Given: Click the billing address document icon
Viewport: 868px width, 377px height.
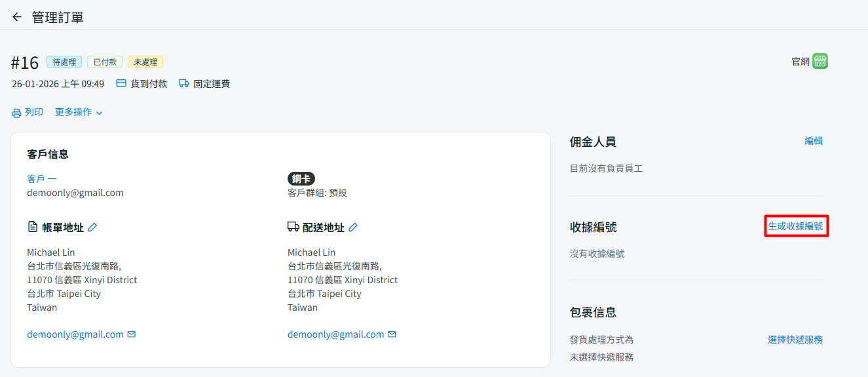Looking at the screenshot, I should pos(33,228).
